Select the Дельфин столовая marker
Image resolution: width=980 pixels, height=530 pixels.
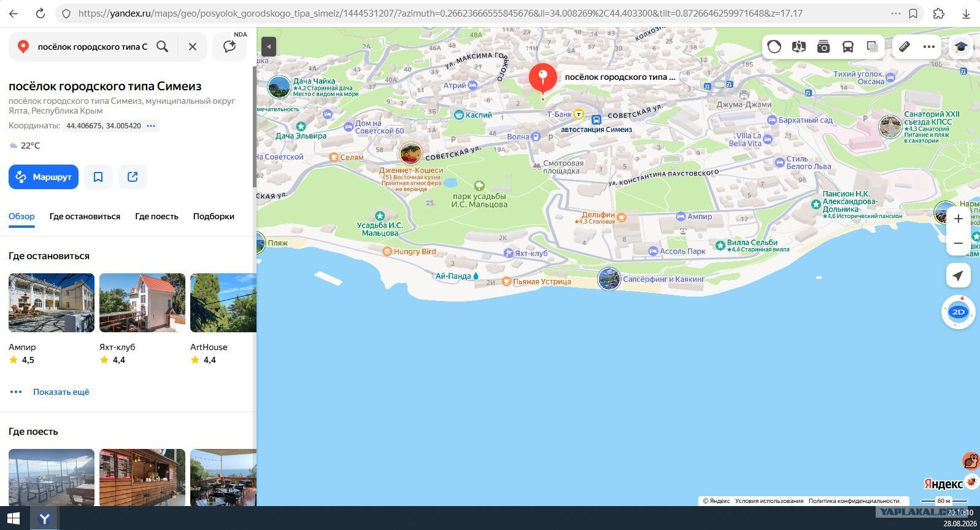[621, 217]
